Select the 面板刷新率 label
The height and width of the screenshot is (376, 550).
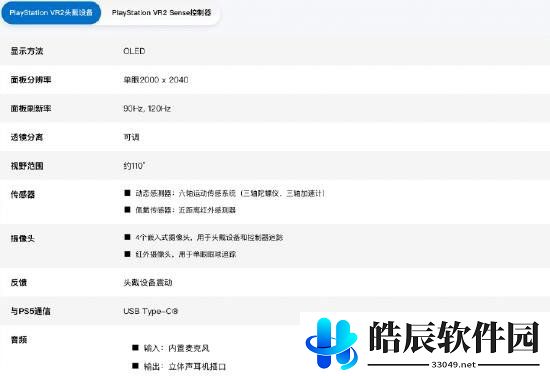pyautogui.click(x=31, y=109)
